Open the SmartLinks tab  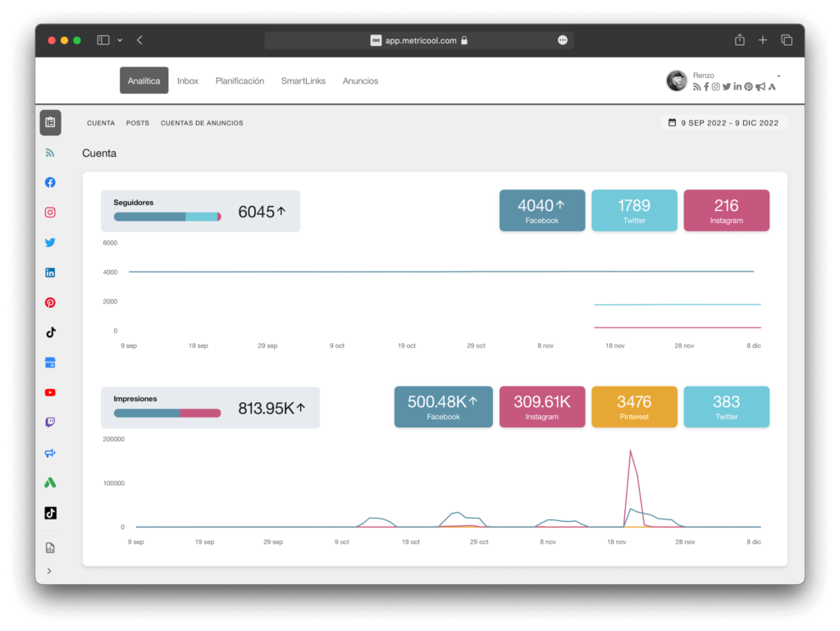pos(303,81)
